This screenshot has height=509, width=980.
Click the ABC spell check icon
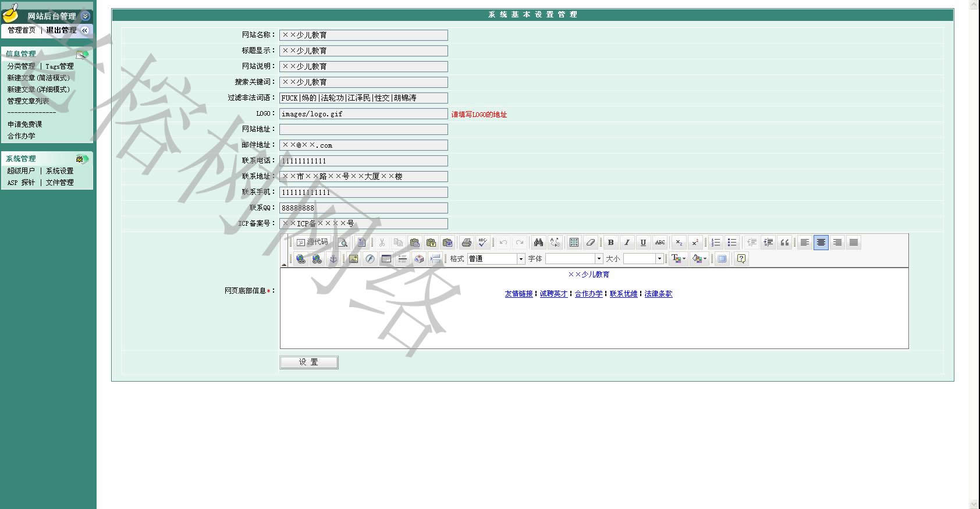482,243
